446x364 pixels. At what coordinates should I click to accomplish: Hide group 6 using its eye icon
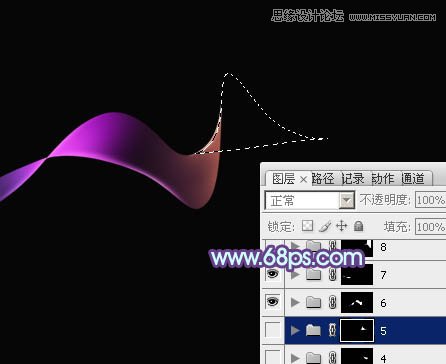pos(273,302)
